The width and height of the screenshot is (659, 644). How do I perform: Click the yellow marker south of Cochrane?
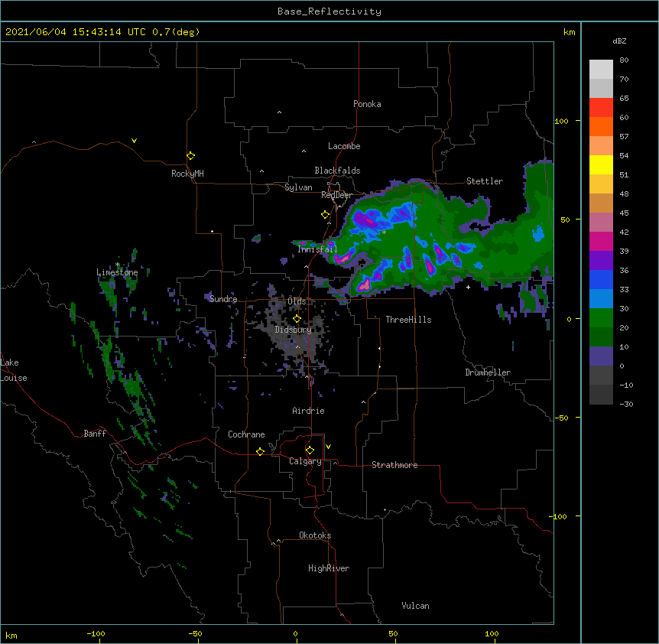260,451
